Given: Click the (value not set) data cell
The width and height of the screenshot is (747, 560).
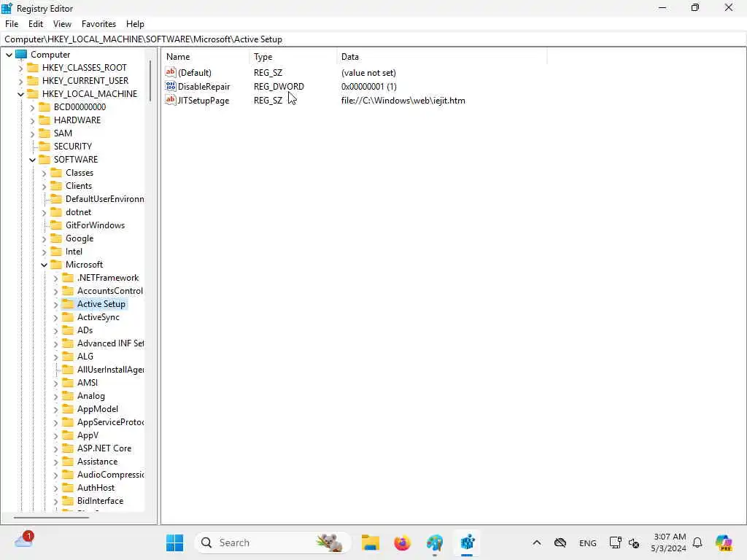Looking at the screenshot, I should (x=368, y=72).
